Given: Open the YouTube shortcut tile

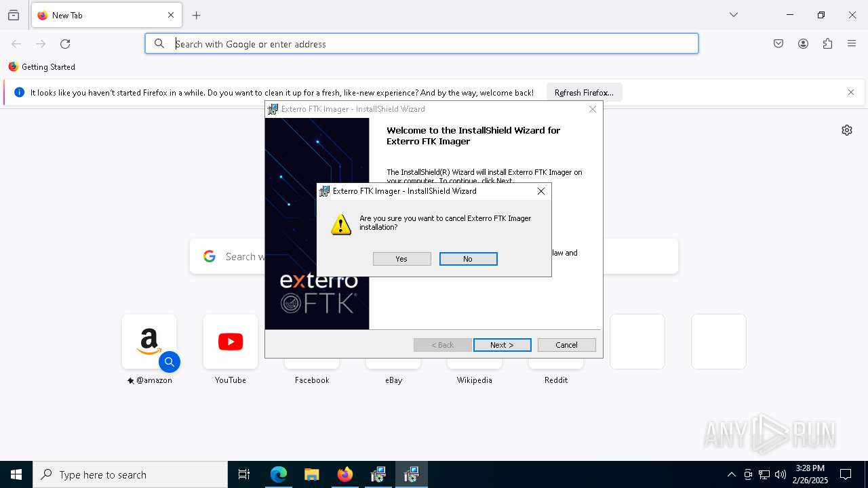Looking at the screenshot, I should 231,342.
